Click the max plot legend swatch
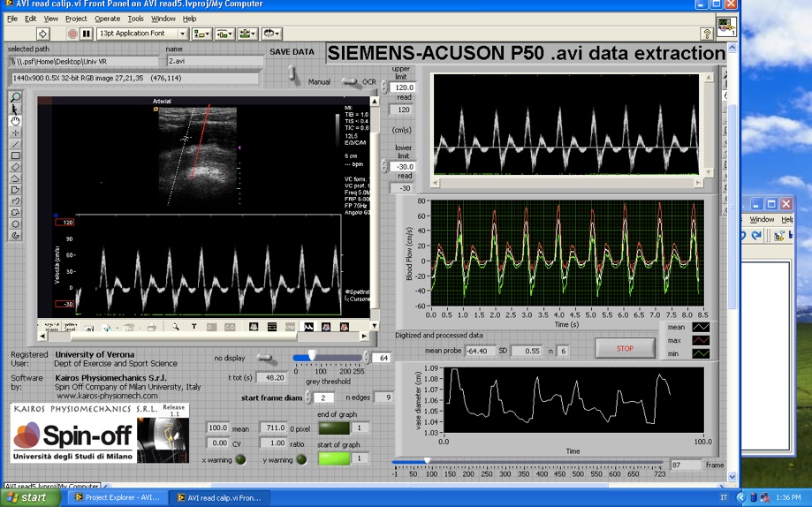The width and height of the screenshot is (812, 507). [701, 340]
